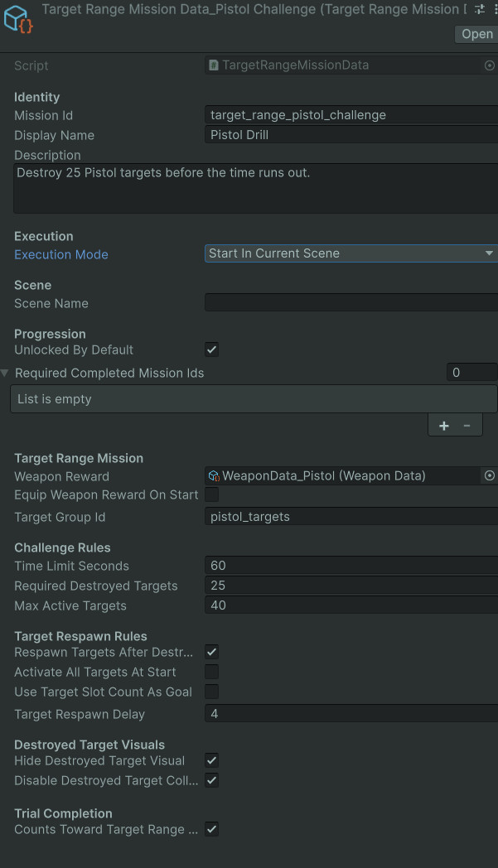Image resolution: width=498 pixels, height=868 pixels.
Task: Click the Weapon Reward label
Action: pyautogui.click(x=61, y=476)
